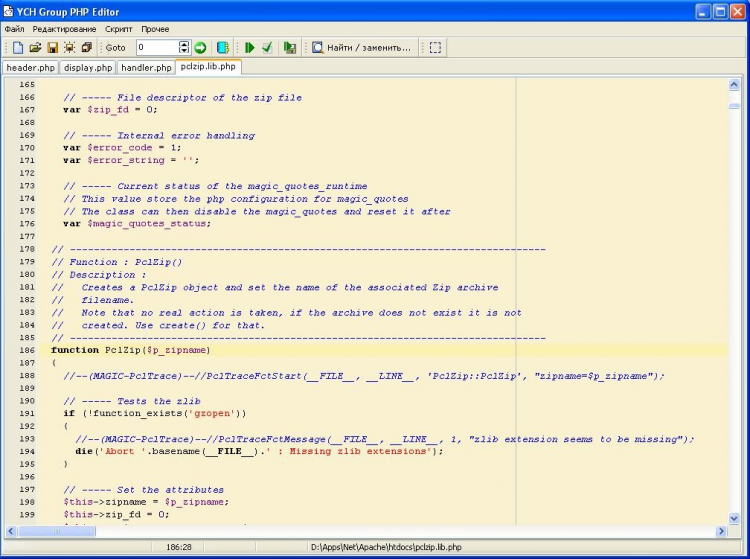Open the Файл menu
750x559 pixels.
[14, 29]
